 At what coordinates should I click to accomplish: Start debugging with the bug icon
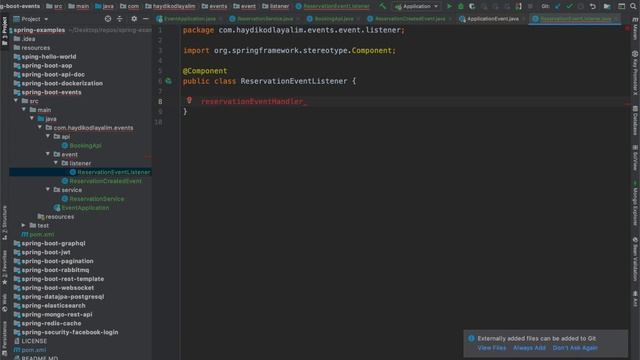461,6
